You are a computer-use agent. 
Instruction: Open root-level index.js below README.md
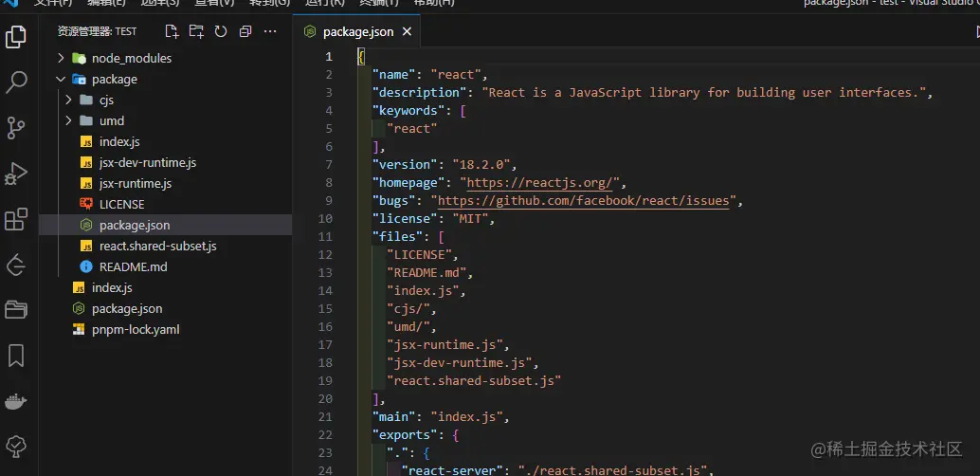112,287
